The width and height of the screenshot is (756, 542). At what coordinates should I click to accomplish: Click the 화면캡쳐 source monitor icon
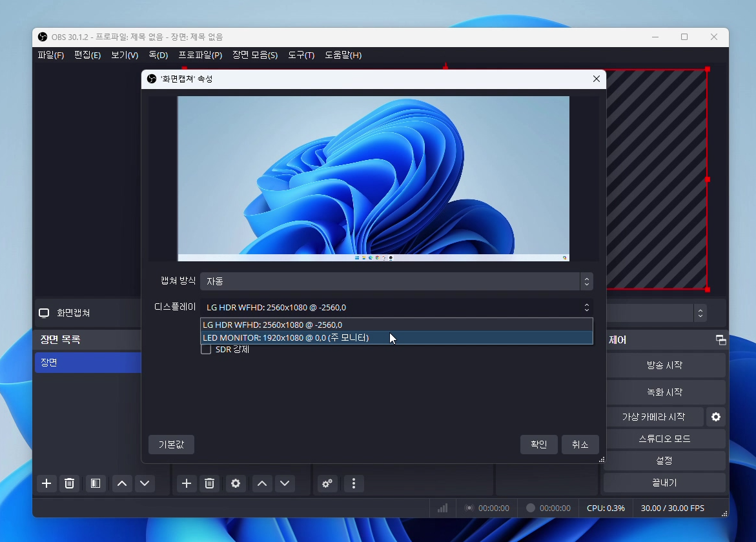44,313
